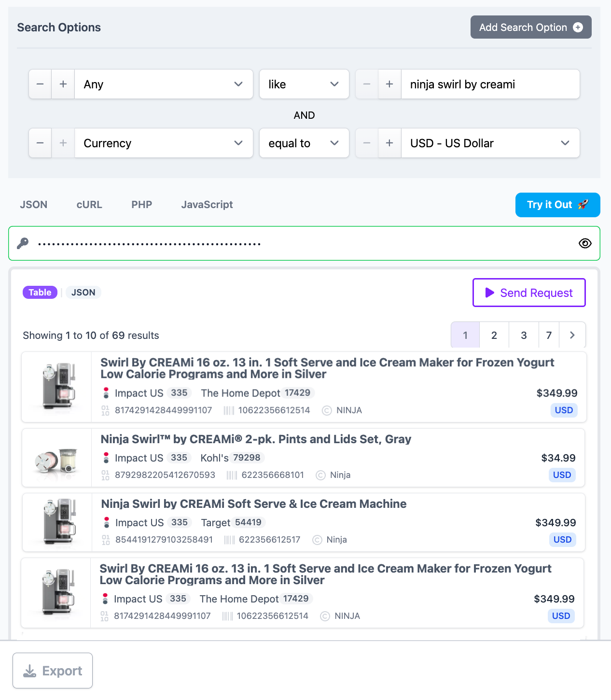Click plus icon beside USD - US Dollar
The width and height of the screenshot is (611, 700).
(x=389, y=143)
